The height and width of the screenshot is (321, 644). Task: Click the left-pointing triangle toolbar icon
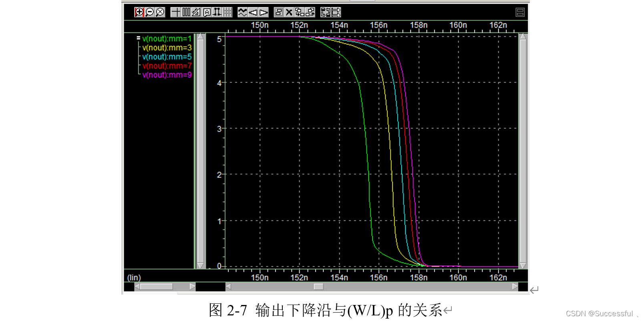[253, 12]
